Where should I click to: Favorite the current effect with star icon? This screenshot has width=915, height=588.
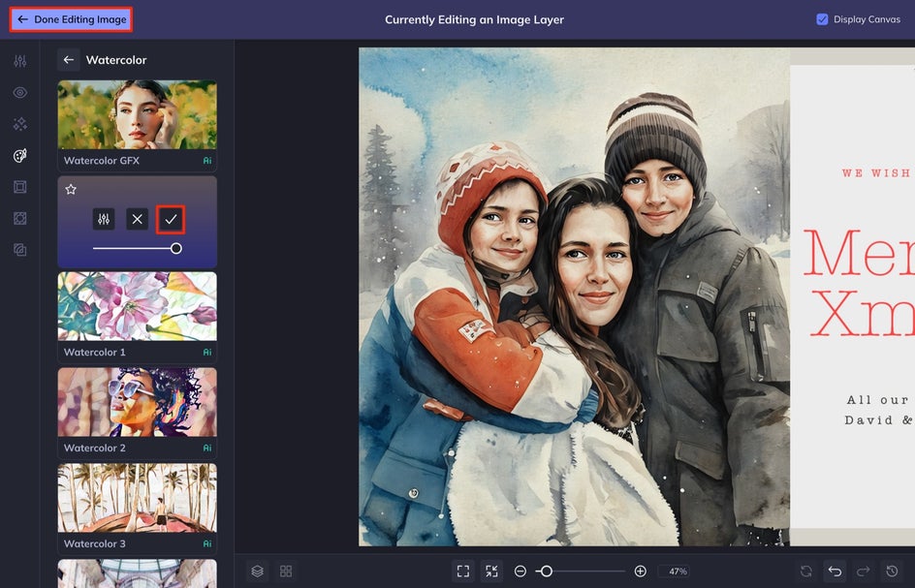click(71, 189)
